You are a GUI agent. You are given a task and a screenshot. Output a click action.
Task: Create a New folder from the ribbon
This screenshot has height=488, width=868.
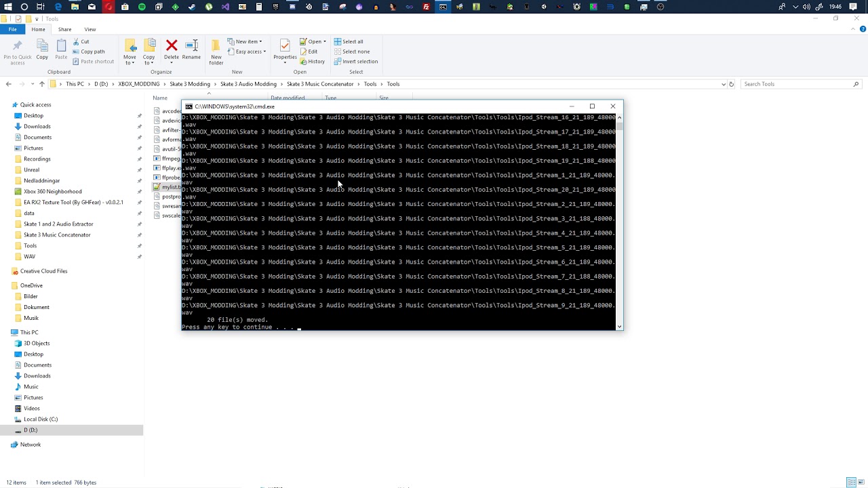click(216, 52)
